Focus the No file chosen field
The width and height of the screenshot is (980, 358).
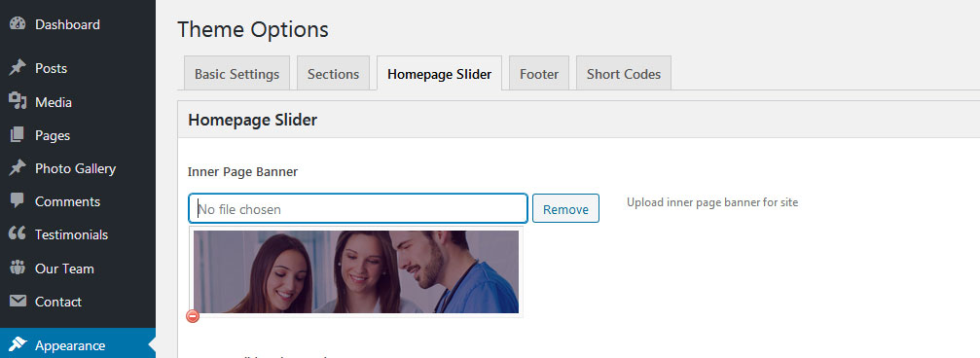point(358,209)
